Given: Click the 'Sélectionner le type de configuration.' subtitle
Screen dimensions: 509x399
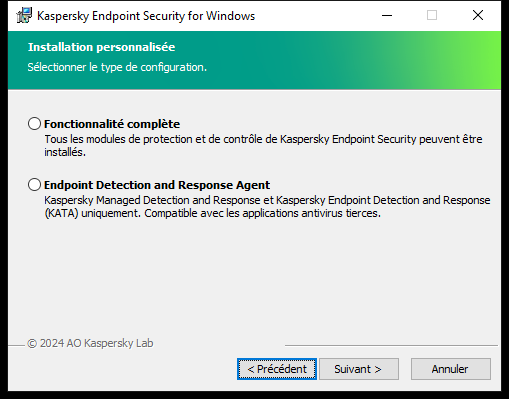Looking at the screenshot, I should click(x=117, y=67).
